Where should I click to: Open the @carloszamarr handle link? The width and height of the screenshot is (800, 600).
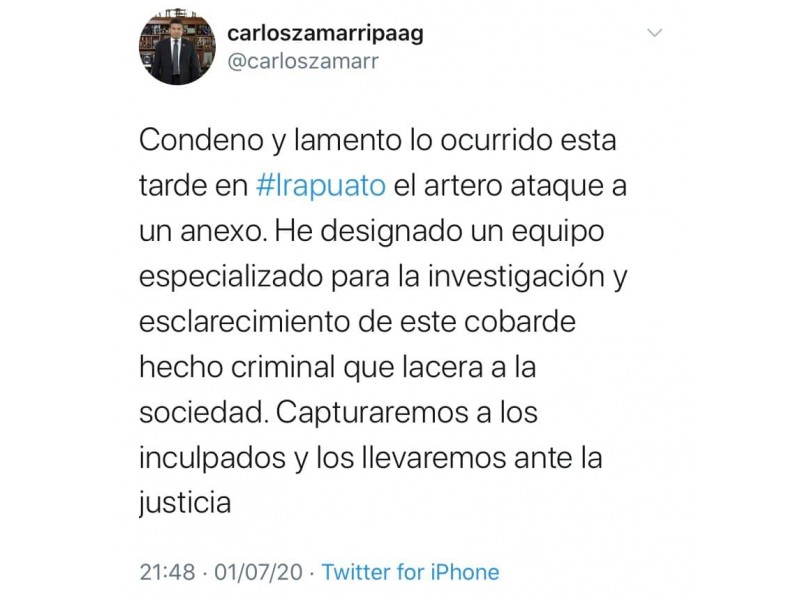point(303,61)
